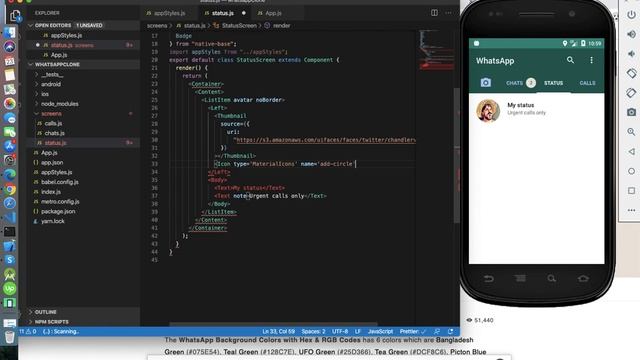Image resolution: width=640 pixels, height=360 pixels.
Task: Click the errors and warnings count in status bar
Action: 28,331
